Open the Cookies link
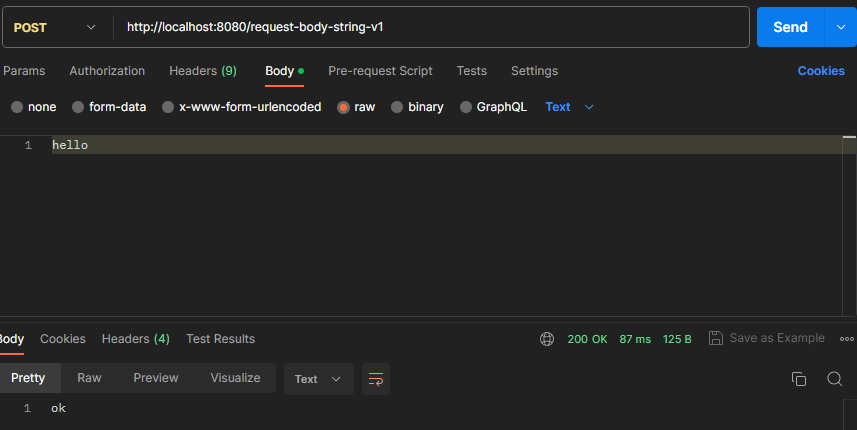This screenshot has width=857, height=430. point(821,71)
